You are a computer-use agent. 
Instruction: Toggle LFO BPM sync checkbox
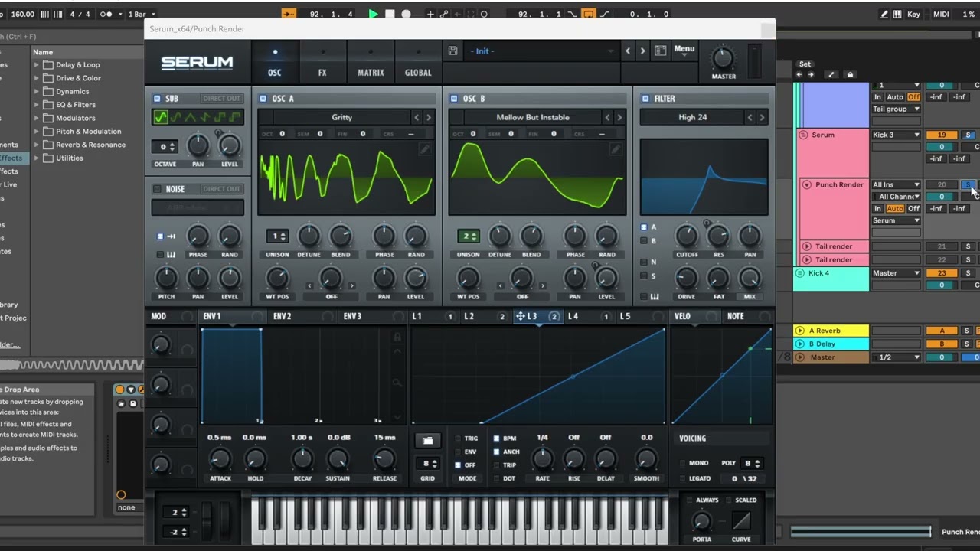(496, 439)
